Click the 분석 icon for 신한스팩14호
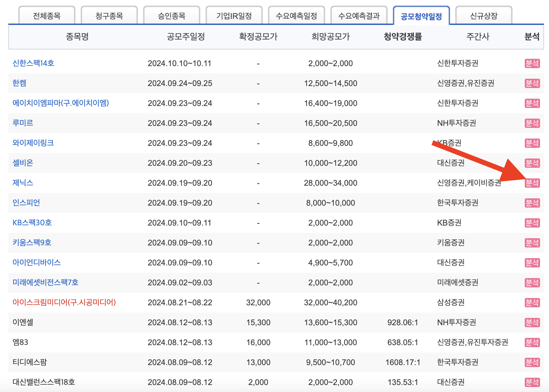Screen dimensions: 549x392 tap(532, 63)
